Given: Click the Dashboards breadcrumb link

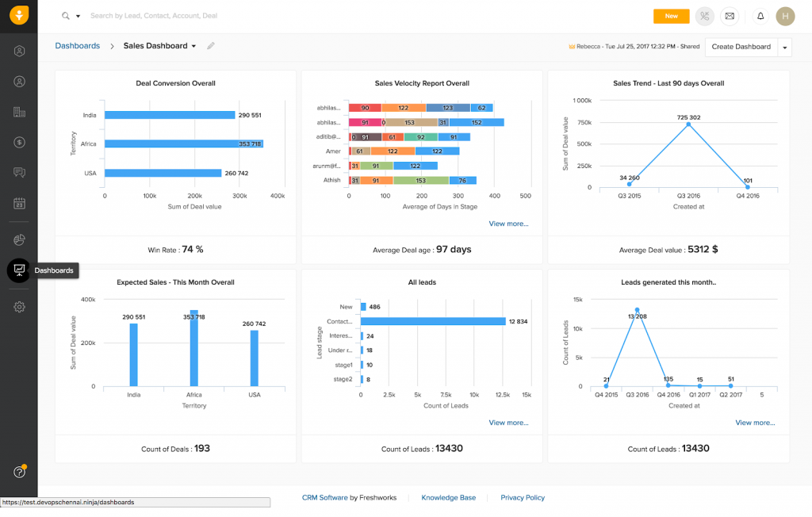Looking at the screenshot, I should click(x=77, y=45).
